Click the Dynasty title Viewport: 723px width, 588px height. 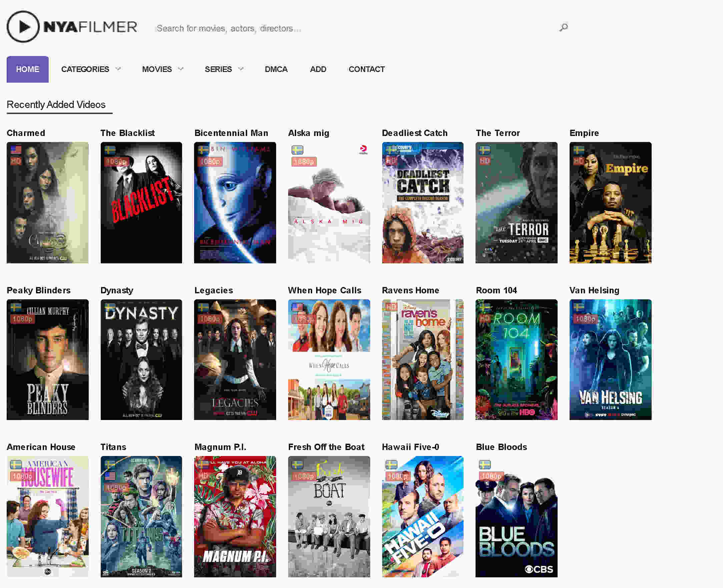117,290
